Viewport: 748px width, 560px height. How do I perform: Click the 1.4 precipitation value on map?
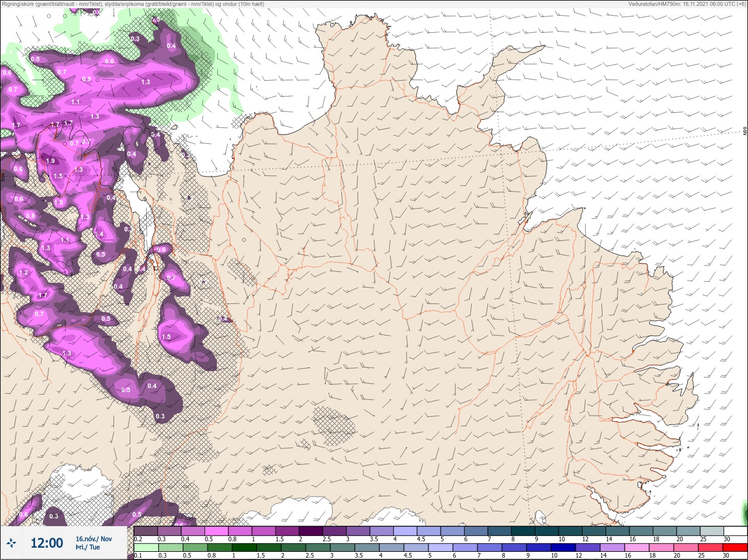[98, 234]
